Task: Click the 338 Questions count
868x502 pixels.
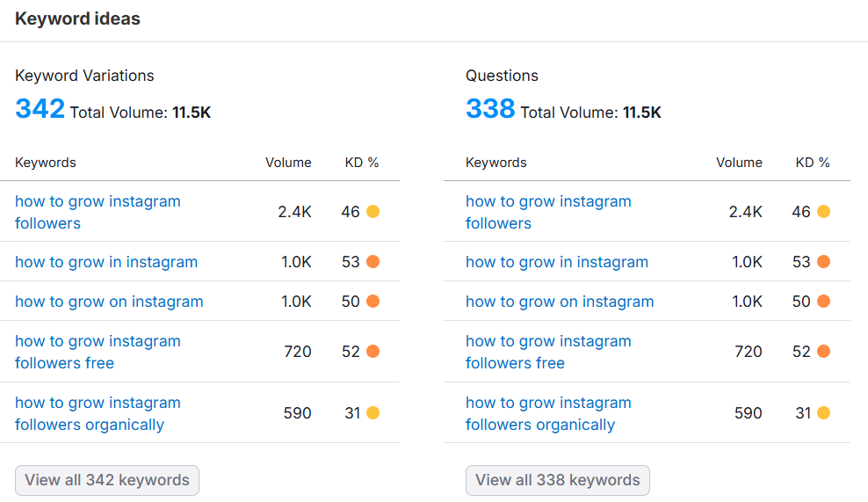Action: coord(490,109)
